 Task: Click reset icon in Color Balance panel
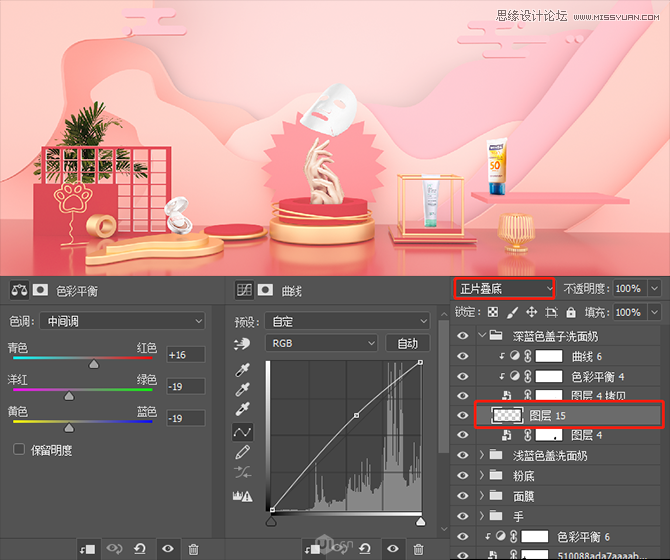coord(142,548)
